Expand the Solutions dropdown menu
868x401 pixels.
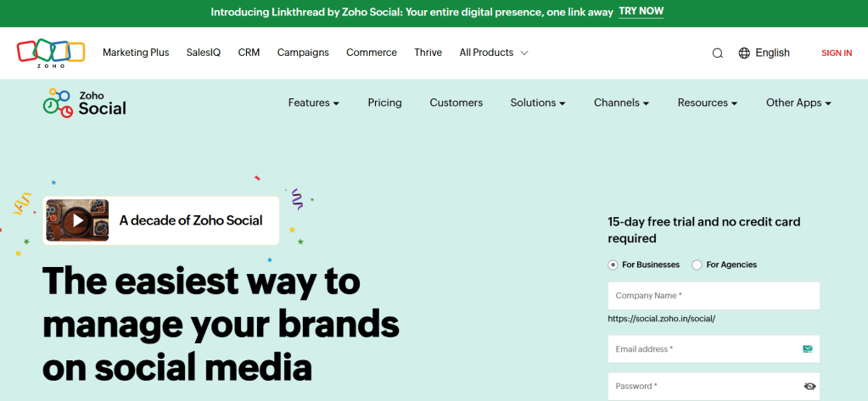point(538,103)
